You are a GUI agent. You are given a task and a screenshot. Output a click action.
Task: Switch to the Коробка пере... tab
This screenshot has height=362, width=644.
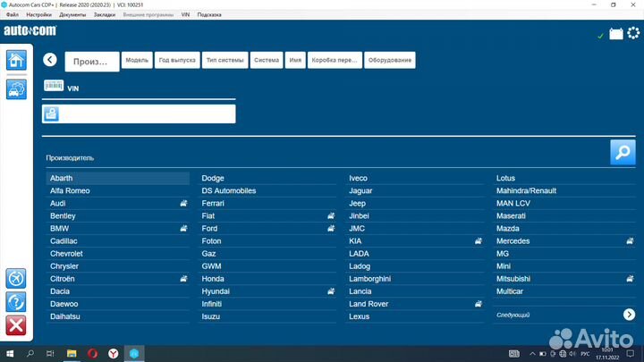pyautogui.click(x=335, y=60)
